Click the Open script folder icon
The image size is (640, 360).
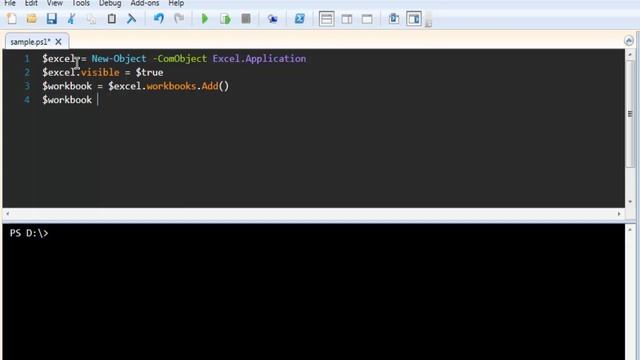31,18
